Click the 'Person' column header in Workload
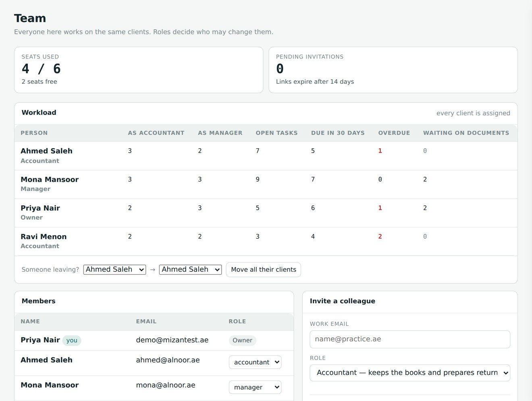 click(x=34, y=133)
